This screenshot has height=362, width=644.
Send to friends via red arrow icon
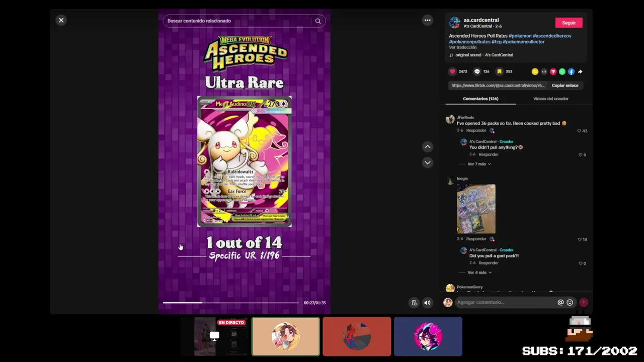click(x=553, y=71)
